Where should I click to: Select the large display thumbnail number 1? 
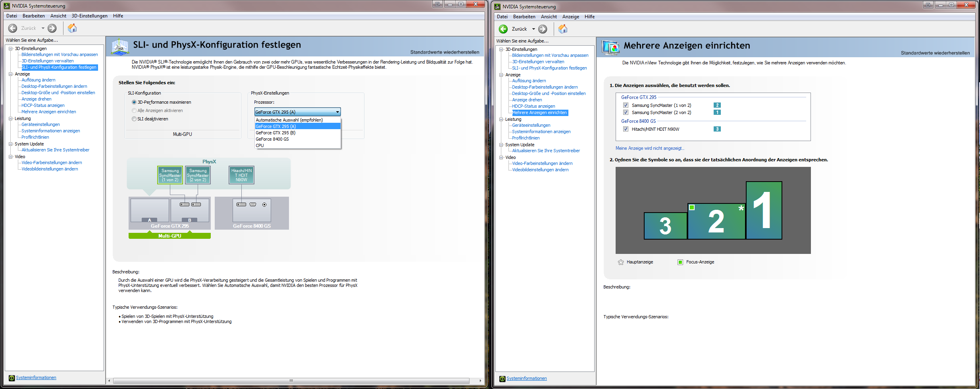tap(764, 210)
